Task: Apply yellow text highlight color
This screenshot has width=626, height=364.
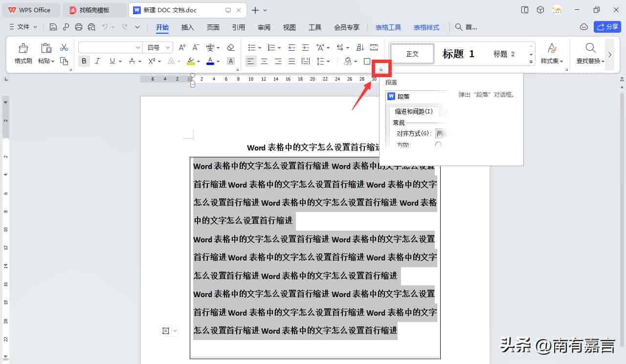Action: click(191, 61)
